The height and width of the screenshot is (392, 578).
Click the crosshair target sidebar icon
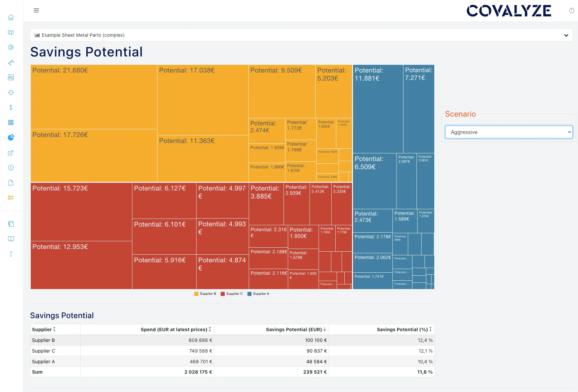11,92
